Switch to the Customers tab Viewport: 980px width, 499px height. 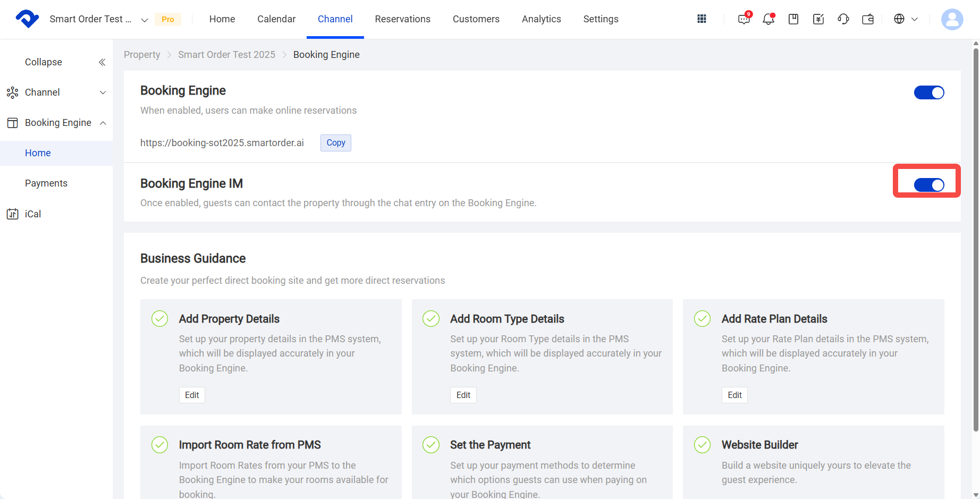[476, 19]
